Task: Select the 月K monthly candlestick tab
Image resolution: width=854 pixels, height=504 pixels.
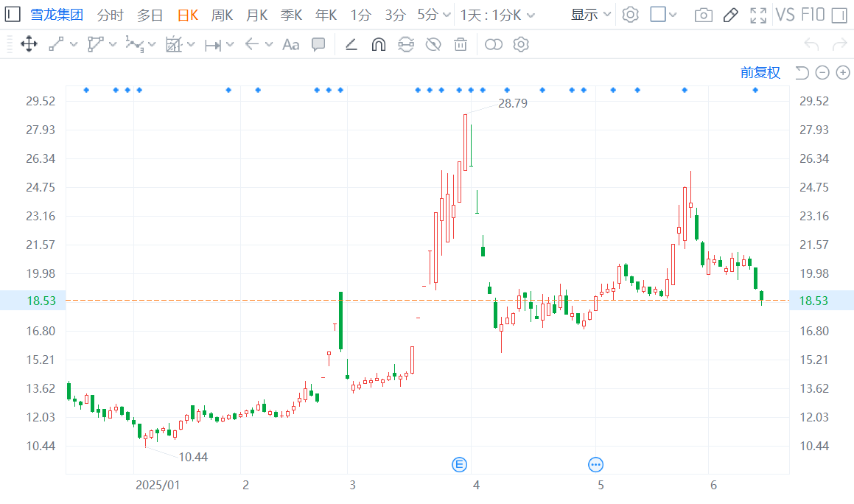Action: 257,15
